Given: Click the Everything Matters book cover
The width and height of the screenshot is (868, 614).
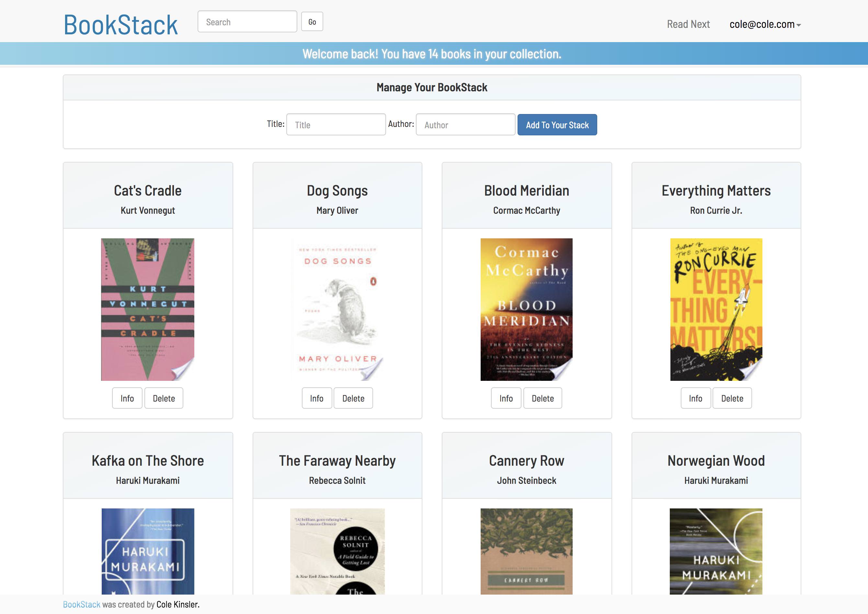Looking at the screenshot, I should pos(716,309).
